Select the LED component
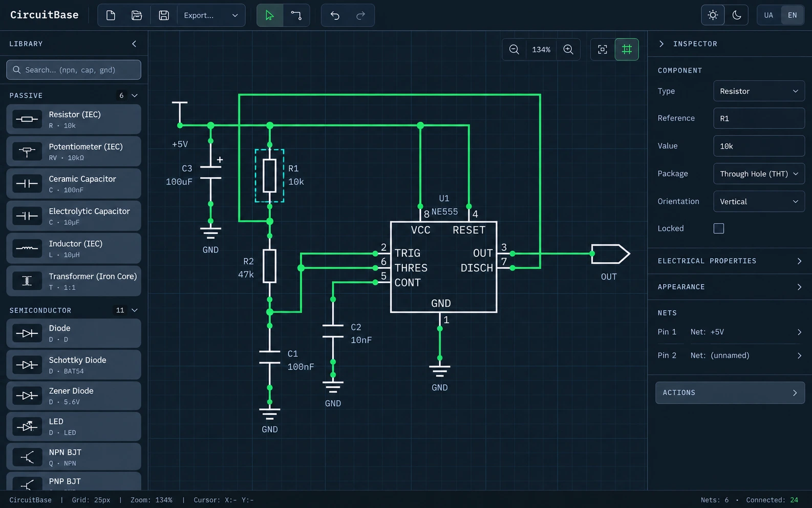812x508 pixels. [x=74, y=426]
